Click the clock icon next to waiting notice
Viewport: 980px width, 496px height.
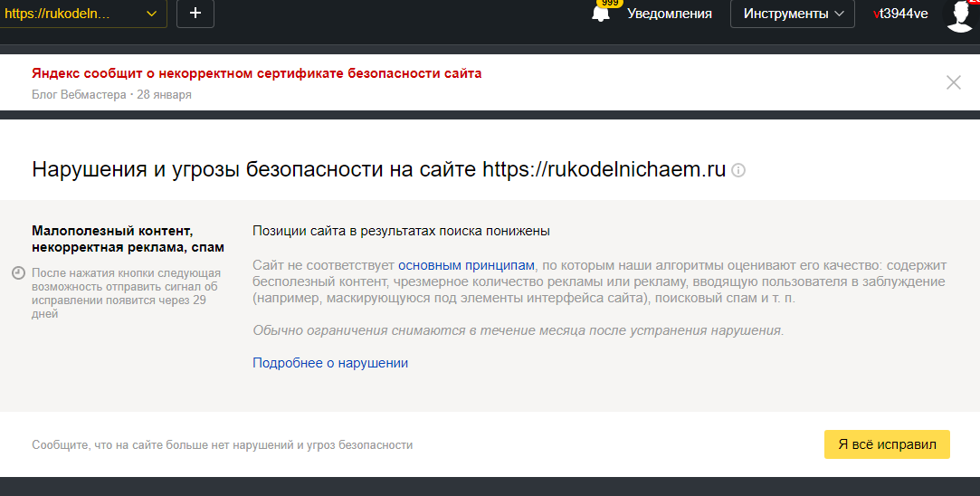coord(19,272)
